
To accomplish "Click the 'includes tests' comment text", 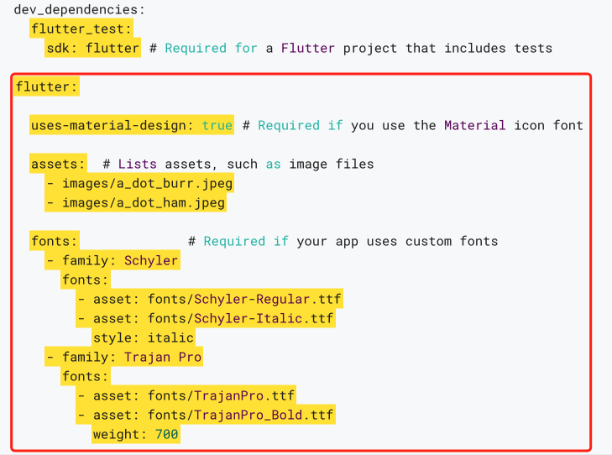I will coord(498,48).
